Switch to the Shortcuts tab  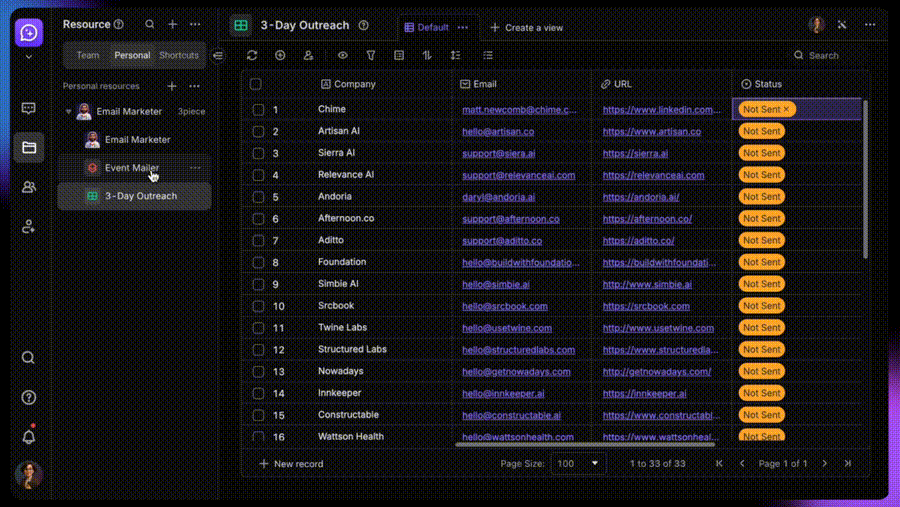179,55
